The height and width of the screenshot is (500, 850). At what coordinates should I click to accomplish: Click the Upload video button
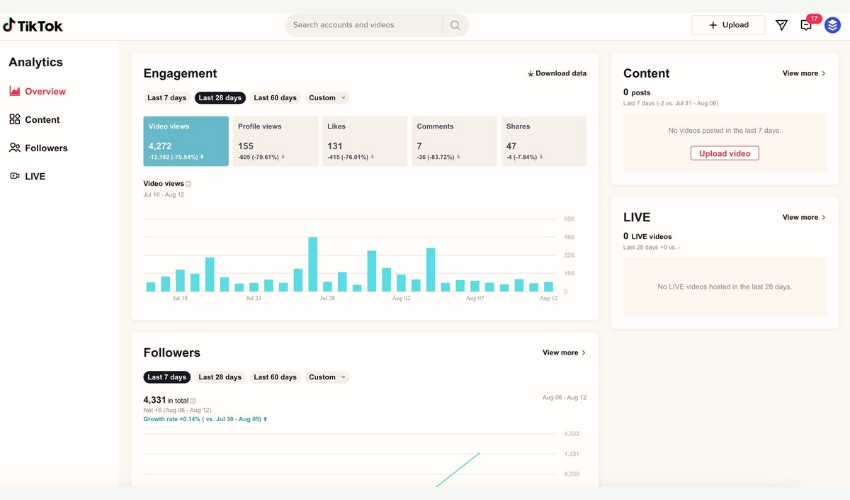point(724,153)
